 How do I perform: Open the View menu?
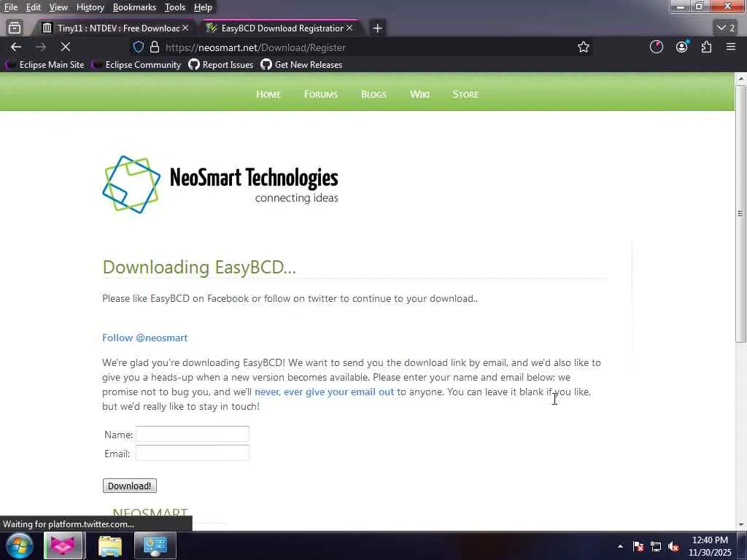(x=58, y=7)
